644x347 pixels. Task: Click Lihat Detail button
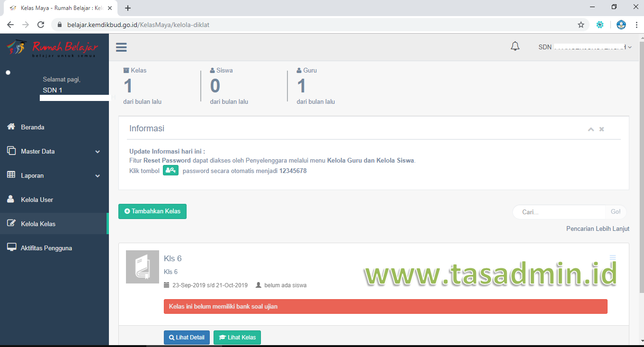[x=187, y=338]
